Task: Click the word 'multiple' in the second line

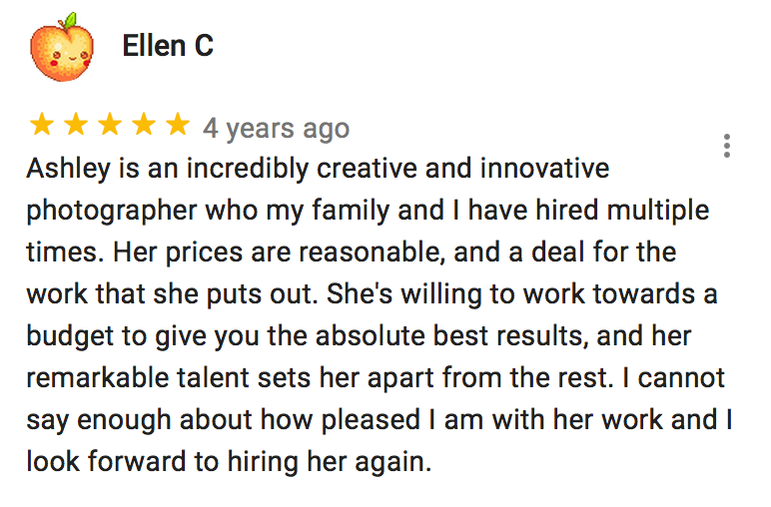Action: (x=658, y=211)
